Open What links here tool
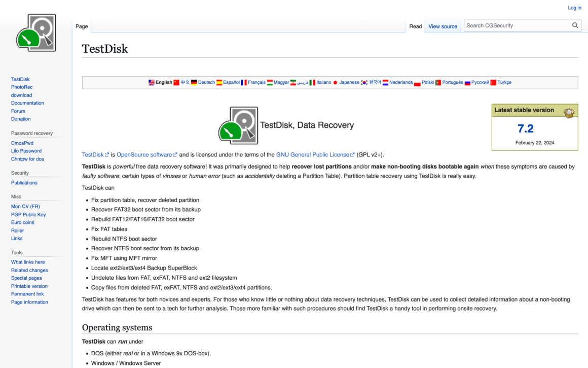 [28, 262]
